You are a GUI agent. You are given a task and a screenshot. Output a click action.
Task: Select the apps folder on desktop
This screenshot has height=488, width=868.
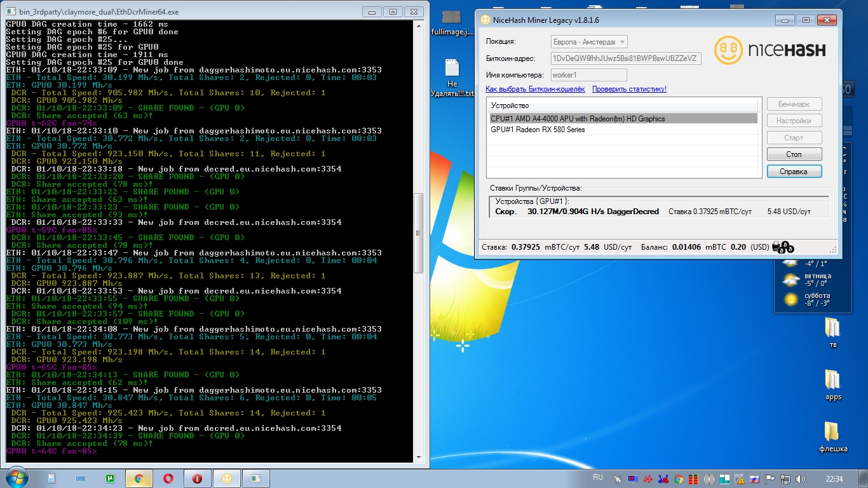click(833, 385)
